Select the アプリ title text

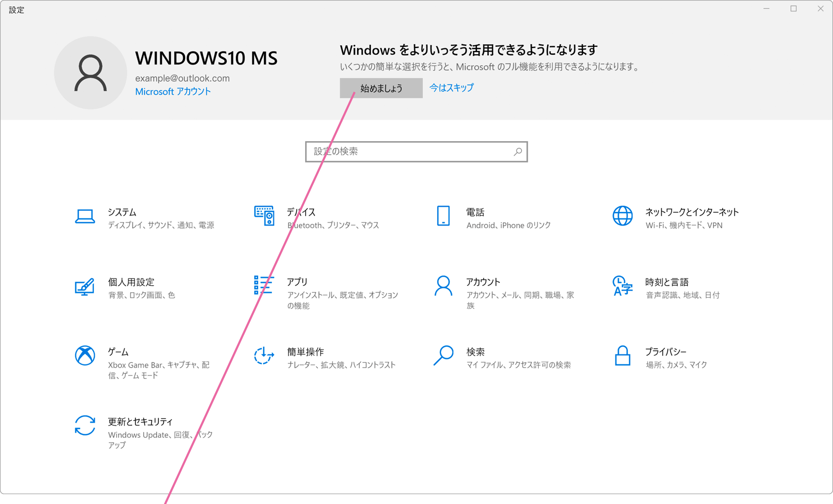point(297,282)
